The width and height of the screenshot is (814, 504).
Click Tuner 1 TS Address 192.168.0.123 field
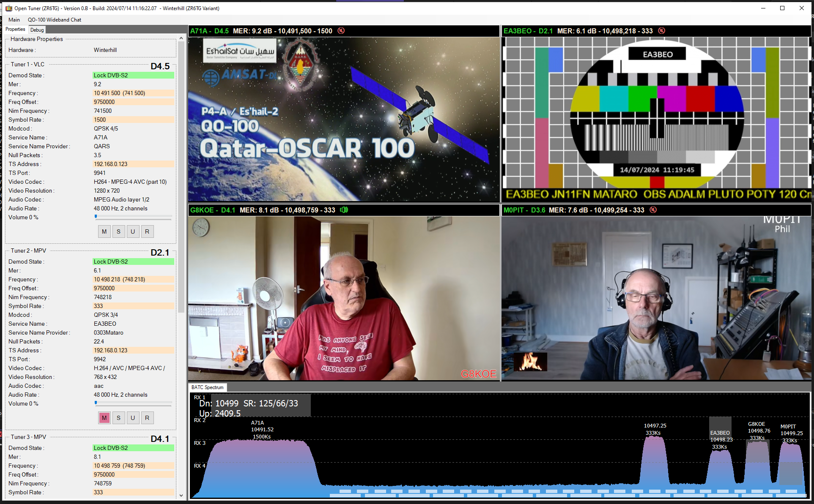(133, 164)
